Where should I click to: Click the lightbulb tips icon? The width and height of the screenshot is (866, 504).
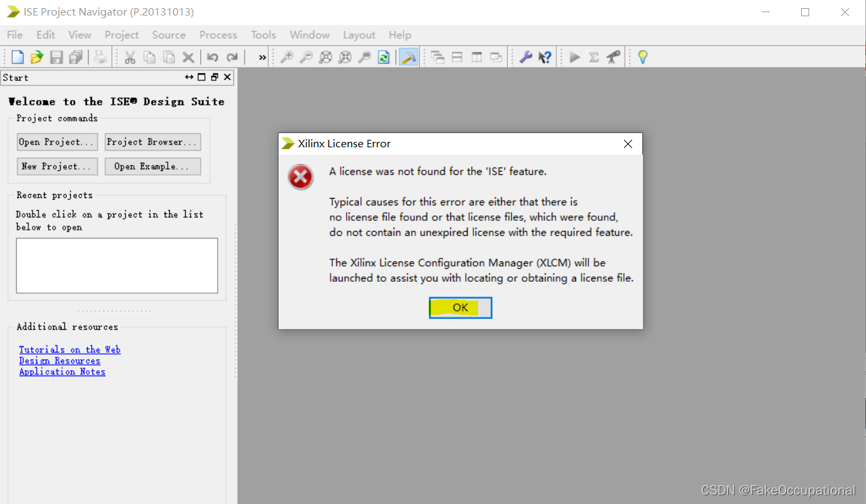[642, 57]
